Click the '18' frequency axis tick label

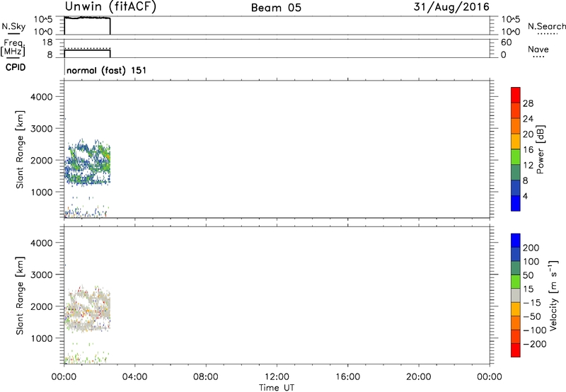(47, 42)
